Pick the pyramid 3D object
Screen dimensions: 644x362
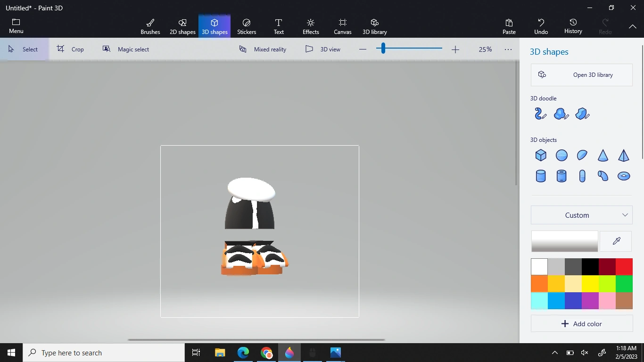pos(624,155)
